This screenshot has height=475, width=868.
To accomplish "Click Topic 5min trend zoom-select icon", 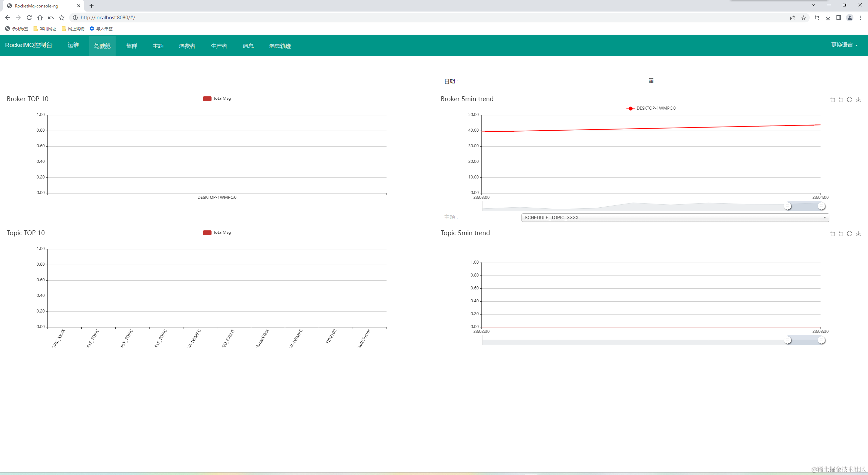I will click(x=832, y=233).
